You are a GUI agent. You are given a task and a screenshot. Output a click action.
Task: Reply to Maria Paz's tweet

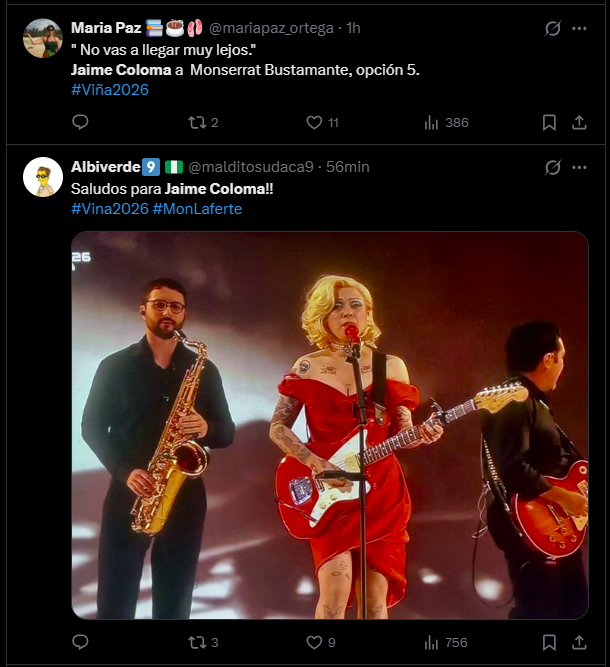coord(81,122)
